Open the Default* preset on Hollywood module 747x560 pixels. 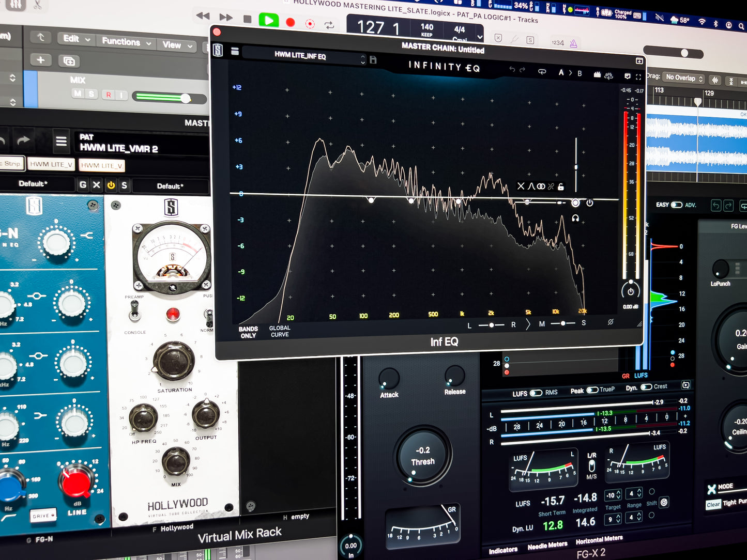(170, 186)
